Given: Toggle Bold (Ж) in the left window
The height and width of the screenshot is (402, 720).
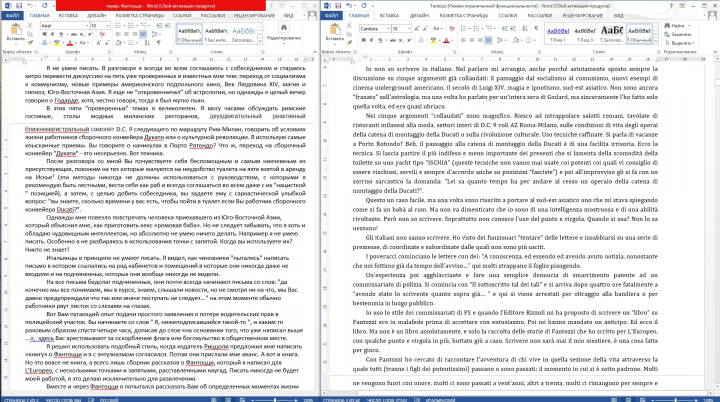Looking at the screenshot, I should tap(45, 34).
